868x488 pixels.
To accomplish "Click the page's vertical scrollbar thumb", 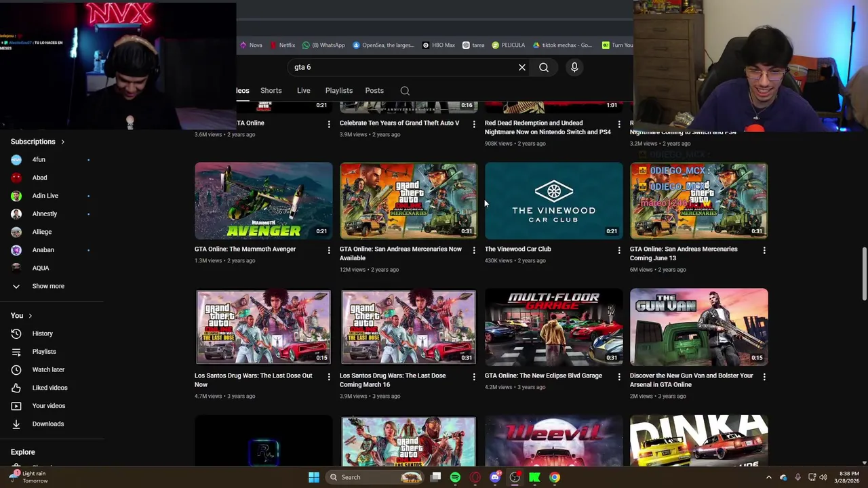I will [864, 273].
